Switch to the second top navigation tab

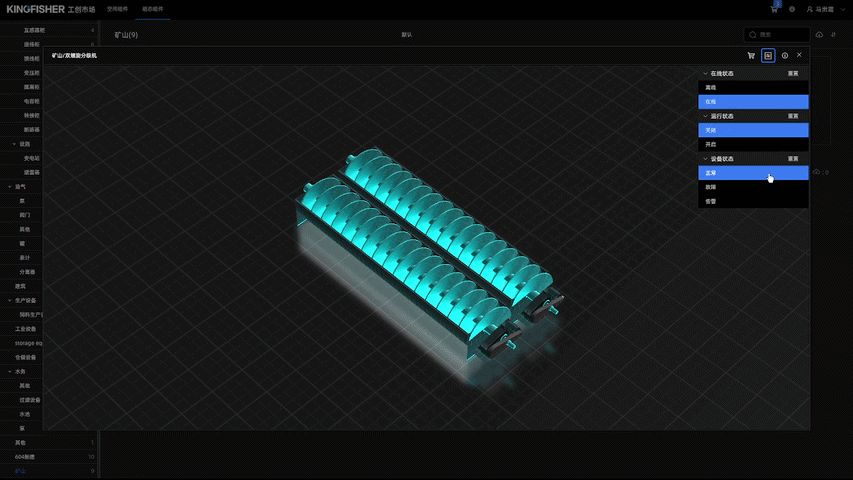point(153,9)
